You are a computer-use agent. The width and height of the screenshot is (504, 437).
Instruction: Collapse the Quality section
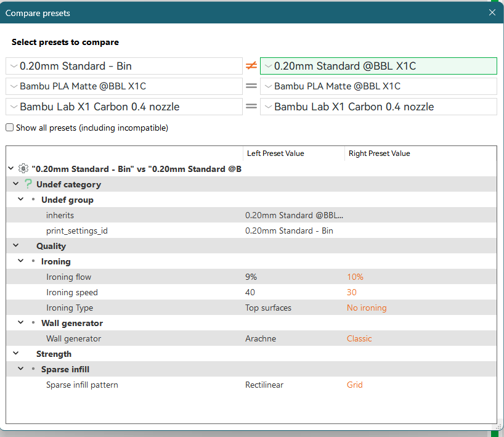click(16, 245)
